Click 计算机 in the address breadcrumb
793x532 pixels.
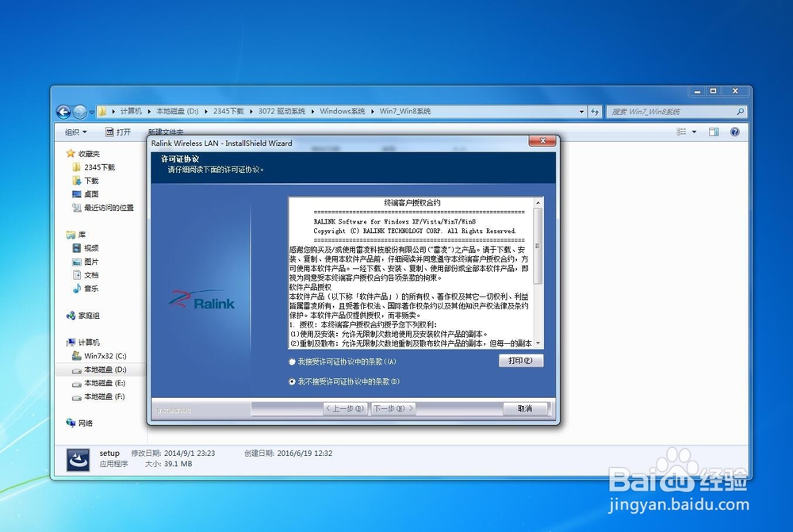pos(131,111)
